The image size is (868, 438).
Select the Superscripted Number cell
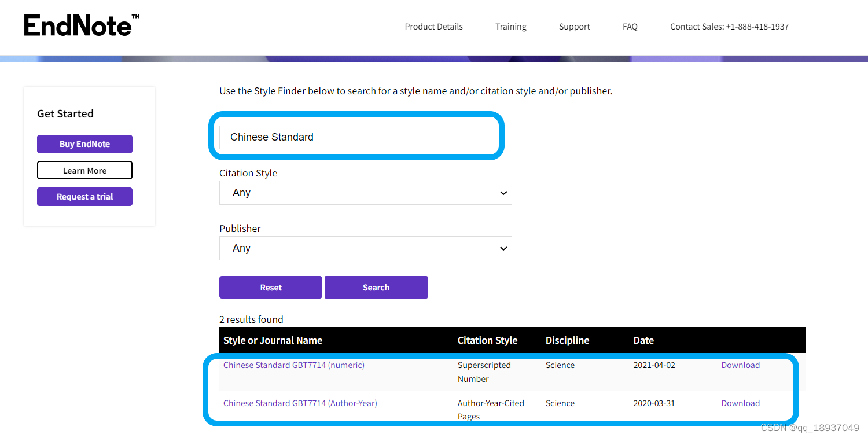pos(484,372)
